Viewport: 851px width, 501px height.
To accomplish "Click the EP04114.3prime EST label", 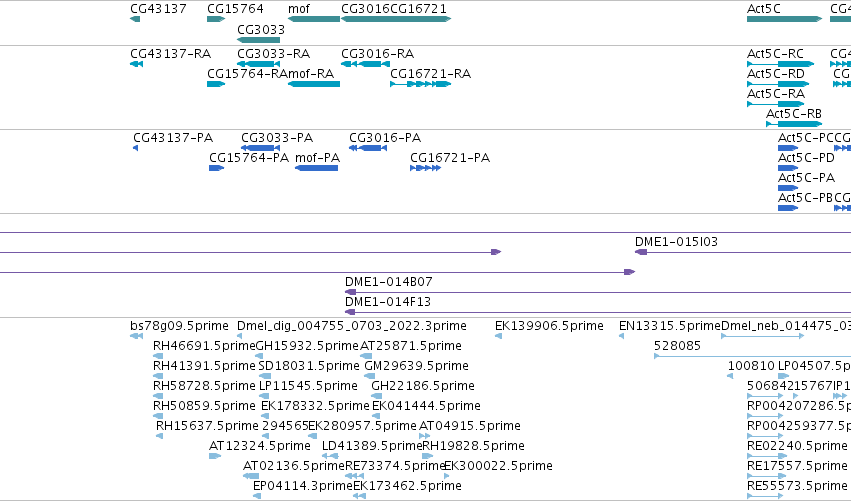I will 303,487.
